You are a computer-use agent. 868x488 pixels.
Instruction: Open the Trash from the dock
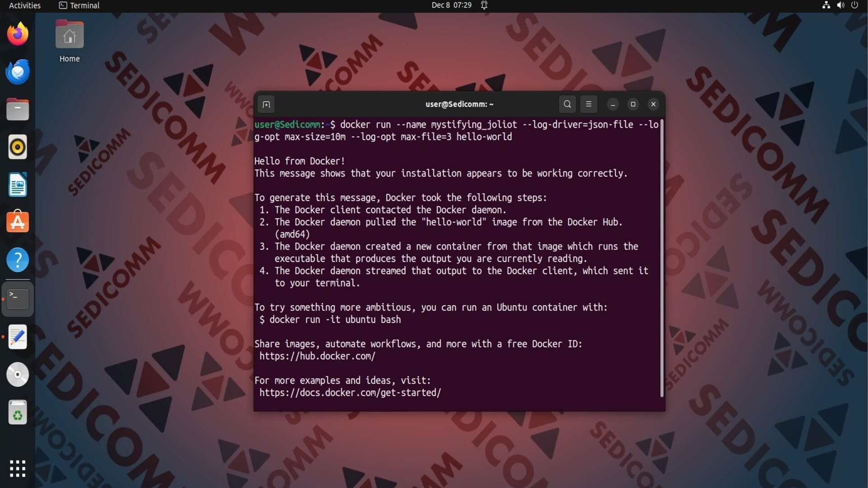pos(18,413)
